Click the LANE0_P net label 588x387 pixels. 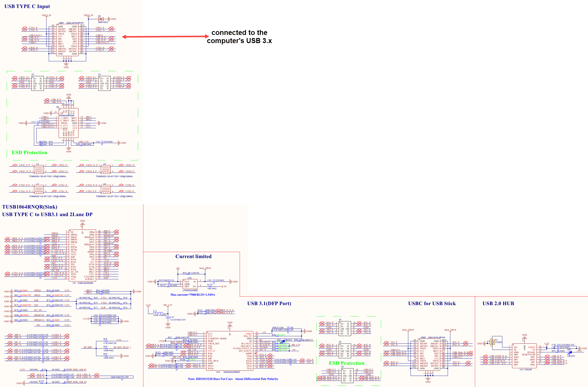pyautogui.click(x=56, y=335)
